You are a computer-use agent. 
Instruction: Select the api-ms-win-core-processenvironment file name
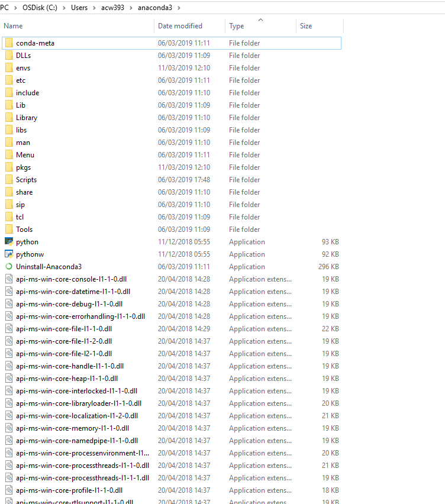click(x=83, y=453)
